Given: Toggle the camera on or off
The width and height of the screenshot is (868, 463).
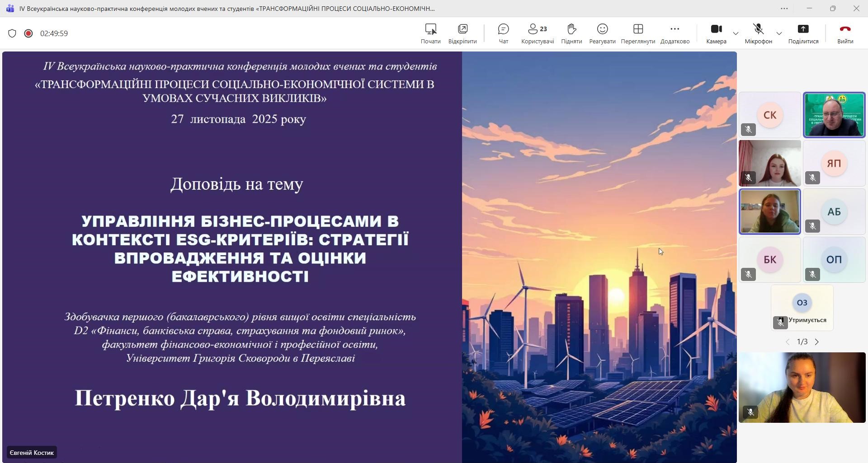Looking at the screenshot, I should coord(716,33).
